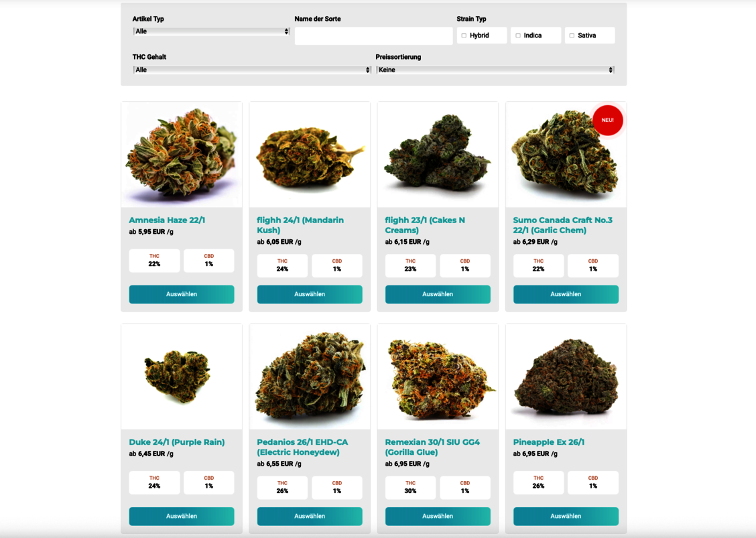756x538 pixels.
Task: Select Auswählen for flighh 24/1 Mandarin Kush
Action: coord(310,295)
